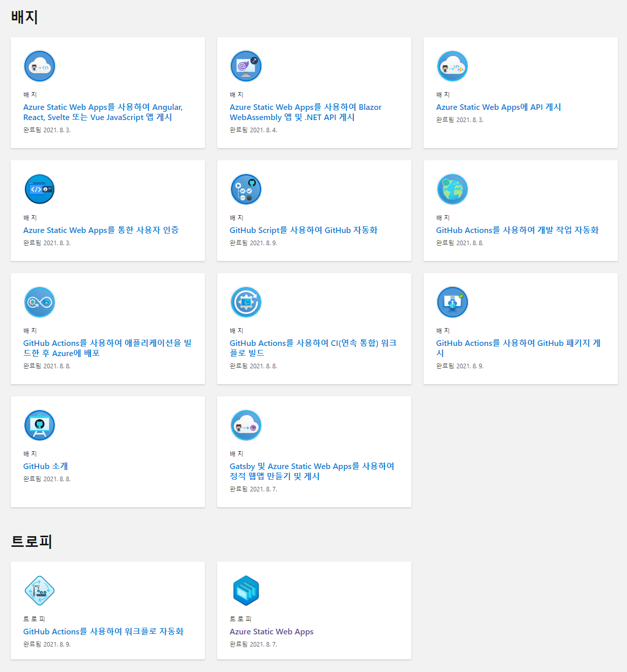
Task: Click 완료됨 2021. 8. 7. date on Gatsby card
Action: pyautogui.click(x=253, y=489)
